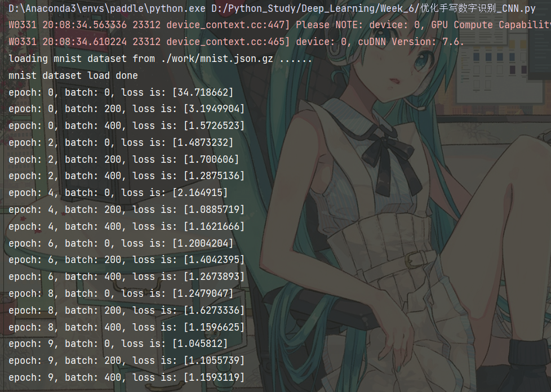Click the loss value 1.045812 line
The height and width of the screenshot is (392, 551).
118,344
